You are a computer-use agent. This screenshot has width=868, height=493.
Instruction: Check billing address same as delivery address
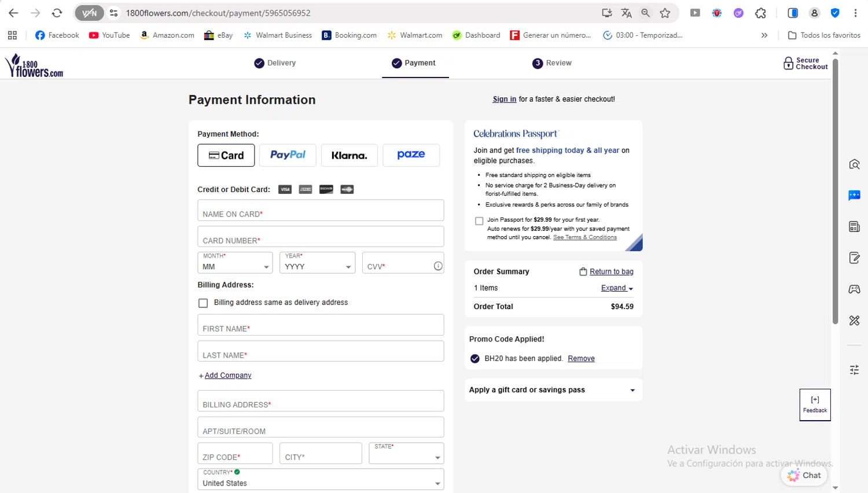point(203,303)
